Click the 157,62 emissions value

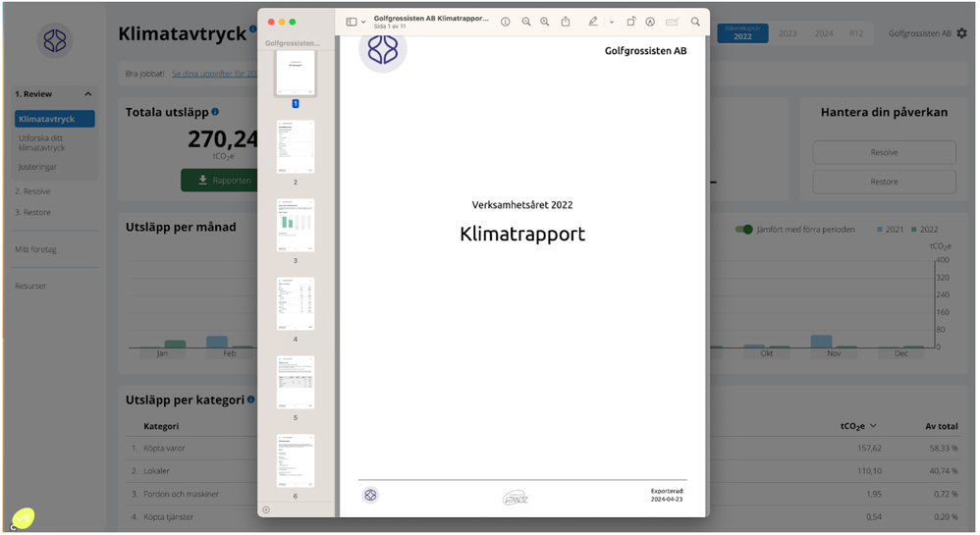(869, 449)
